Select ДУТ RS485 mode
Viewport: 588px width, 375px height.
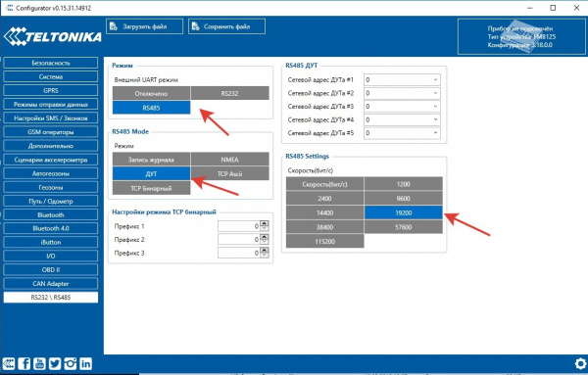coord(151,174)
